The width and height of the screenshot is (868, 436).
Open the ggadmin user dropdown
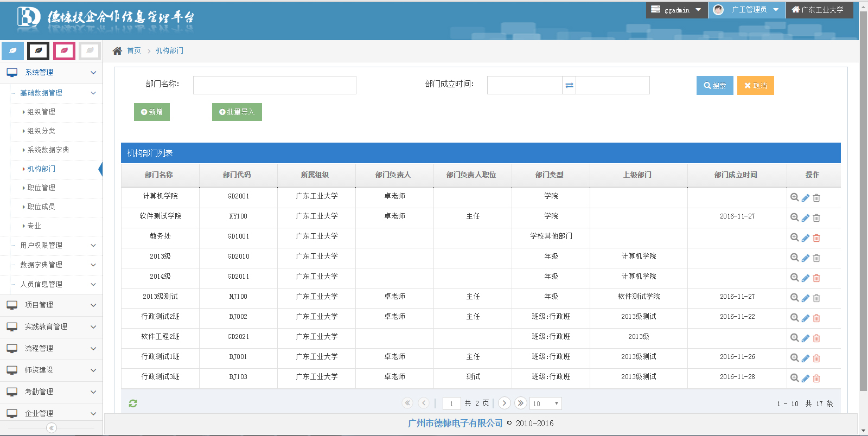[x=676, y=10]
